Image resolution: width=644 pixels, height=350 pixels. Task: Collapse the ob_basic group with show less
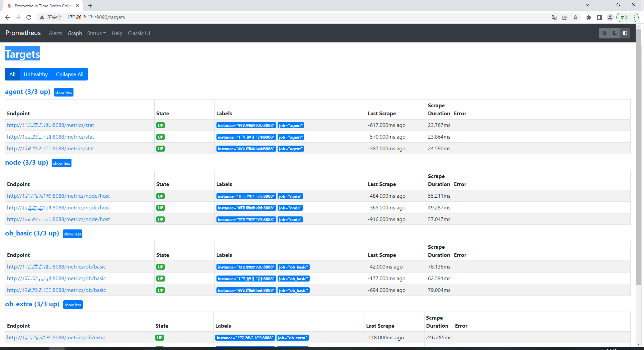(x=72, y=234)
